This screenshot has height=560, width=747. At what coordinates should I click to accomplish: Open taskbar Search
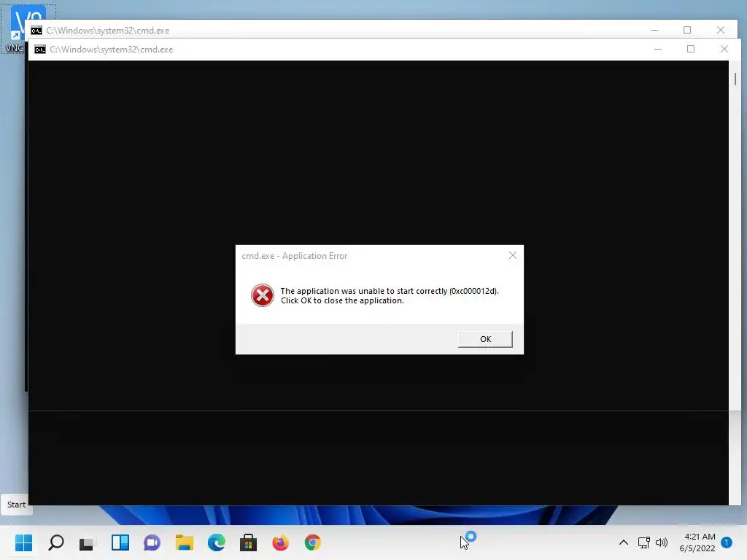56,542
